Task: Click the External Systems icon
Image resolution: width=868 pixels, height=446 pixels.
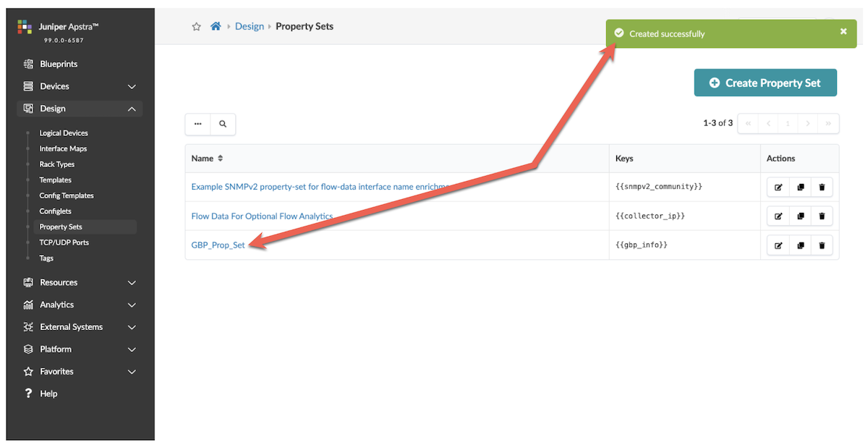Action: pos(28,327)
